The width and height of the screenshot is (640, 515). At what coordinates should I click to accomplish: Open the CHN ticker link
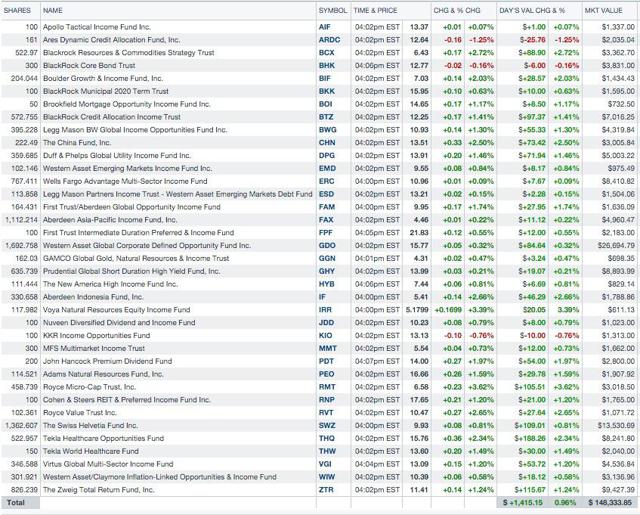point(327,143)
